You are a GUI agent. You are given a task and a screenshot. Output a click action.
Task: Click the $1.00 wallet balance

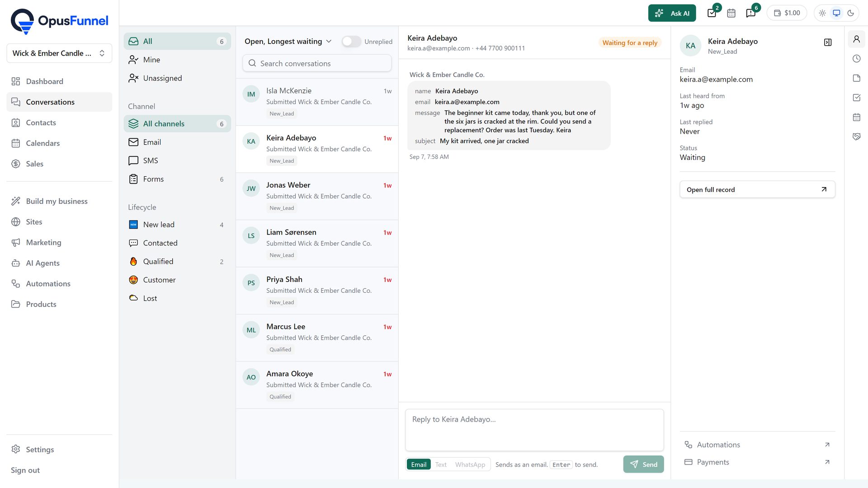point(787,13)
